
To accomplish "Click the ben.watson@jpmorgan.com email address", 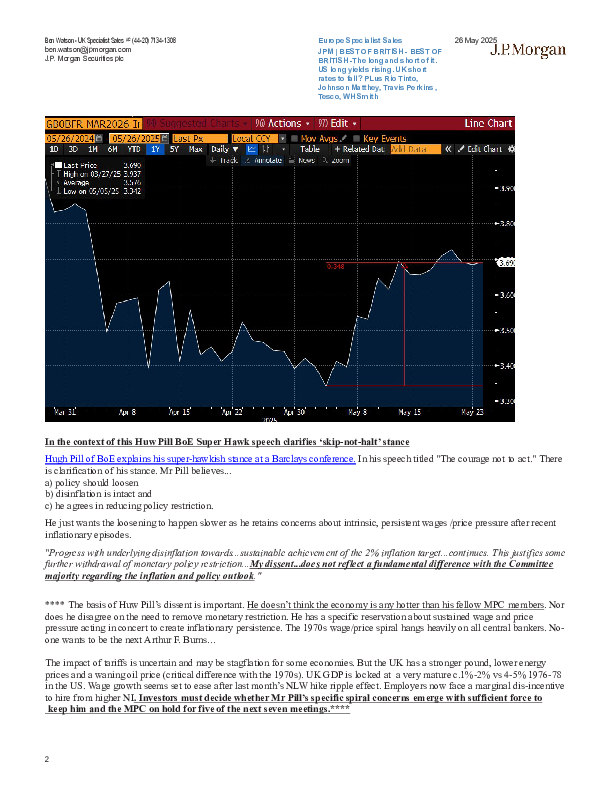I will (88, 50).
